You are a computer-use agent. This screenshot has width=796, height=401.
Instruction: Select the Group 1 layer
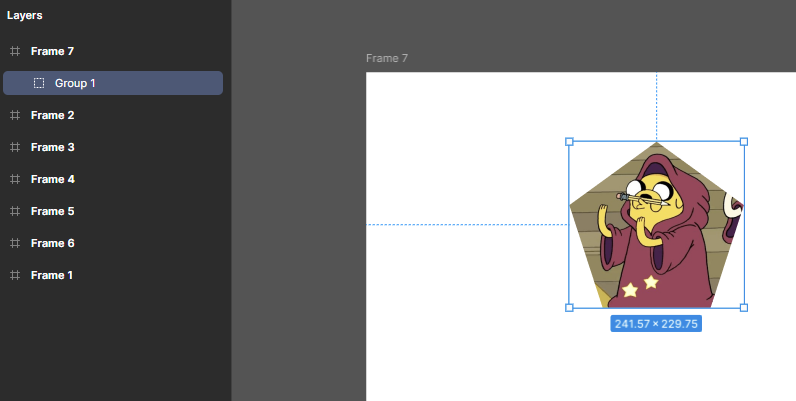click(113, 83)
